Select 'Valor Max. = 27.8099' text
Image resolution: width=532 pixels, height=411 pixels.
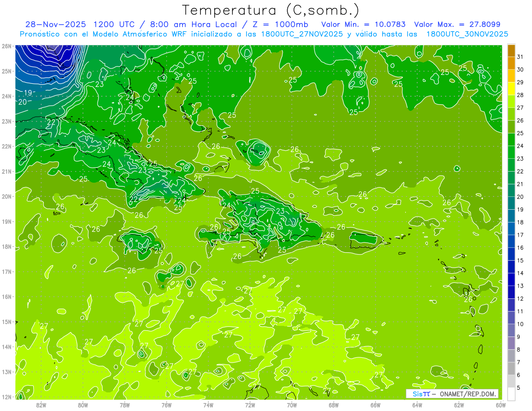(457, 24)
